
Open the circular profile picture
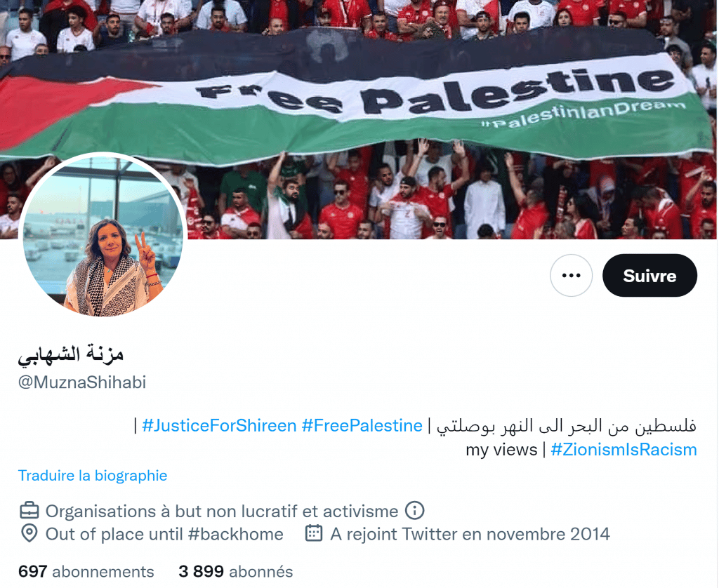(103, 236)
